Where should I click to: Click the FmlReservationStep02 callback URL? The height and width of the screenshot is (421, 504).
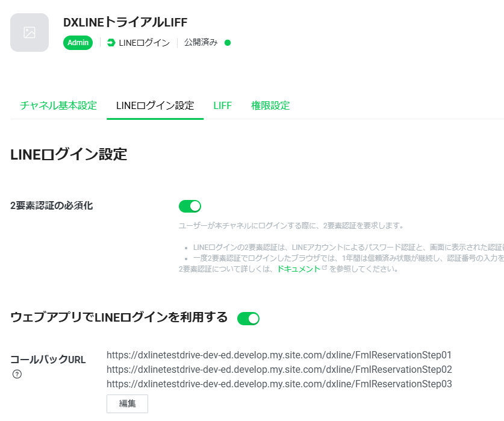click(279, 369)
